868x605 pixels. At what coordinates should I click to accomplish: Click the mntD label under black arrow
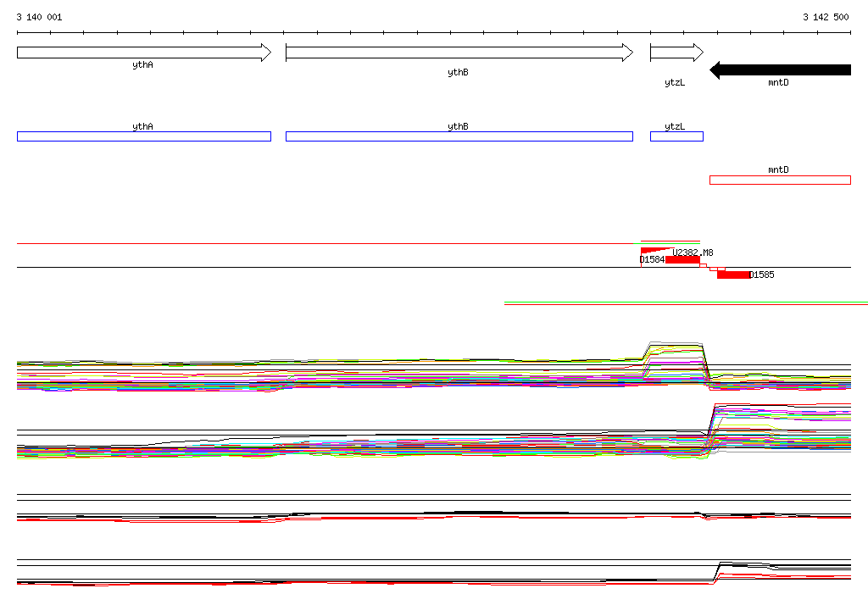(x=778, y=82)
